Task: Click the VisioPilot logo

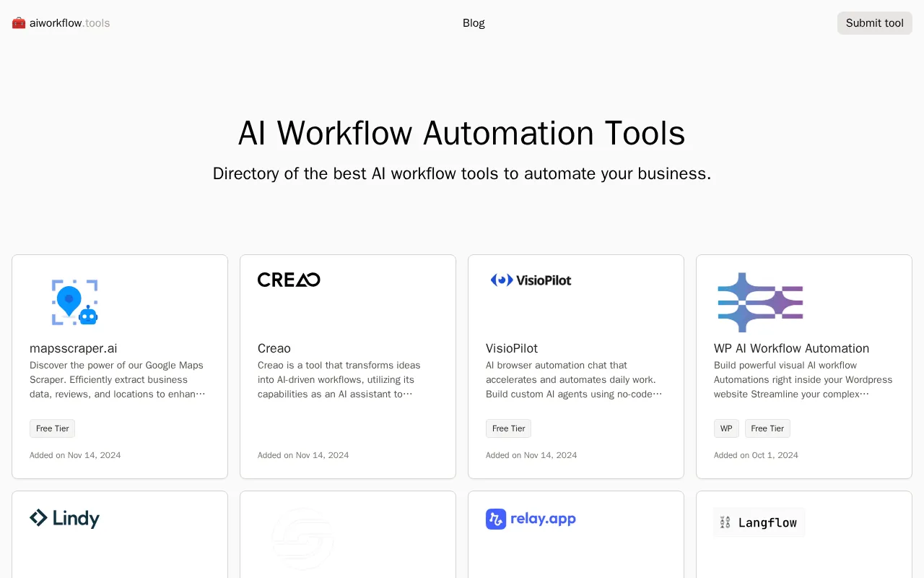Action: pyautogui.click(x=531, y=280)
